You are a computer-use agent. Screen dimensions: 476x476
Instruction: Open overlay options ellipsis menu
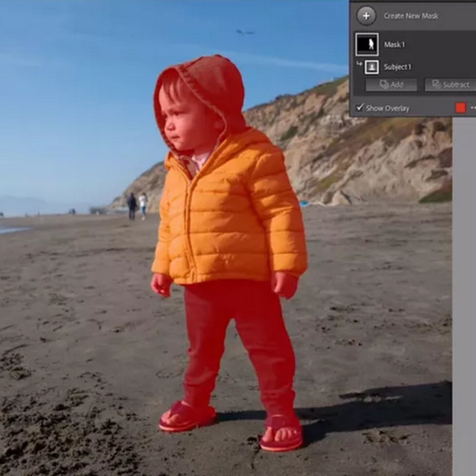[473, 108]
